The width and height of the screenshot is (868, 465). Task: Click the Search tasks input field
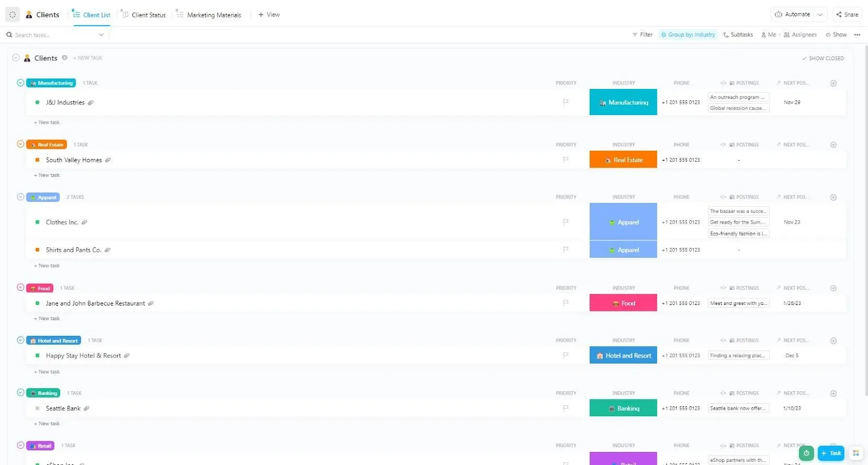click(54, 35)
